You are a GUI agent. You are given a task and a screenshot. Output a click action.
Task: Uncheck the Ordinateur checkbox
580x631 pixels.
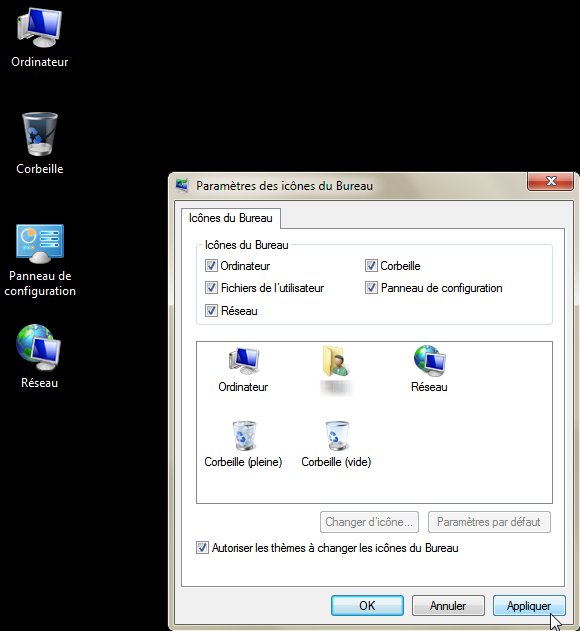click(211, 266)
